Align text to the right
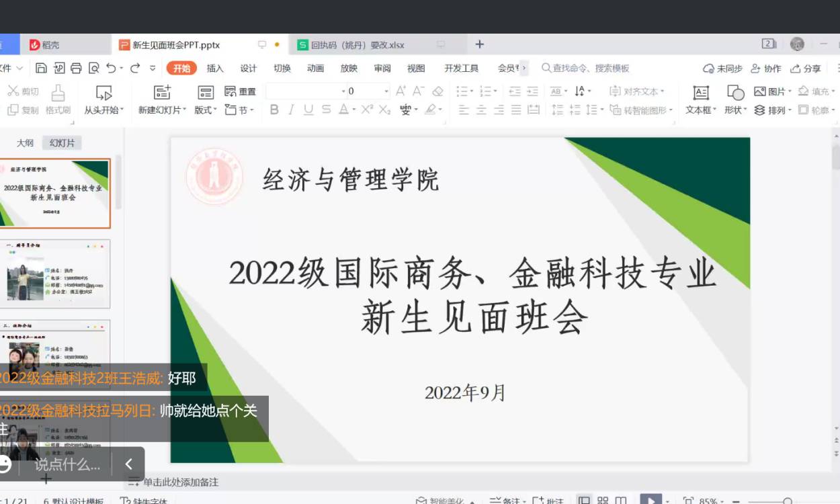 (499, 110)
